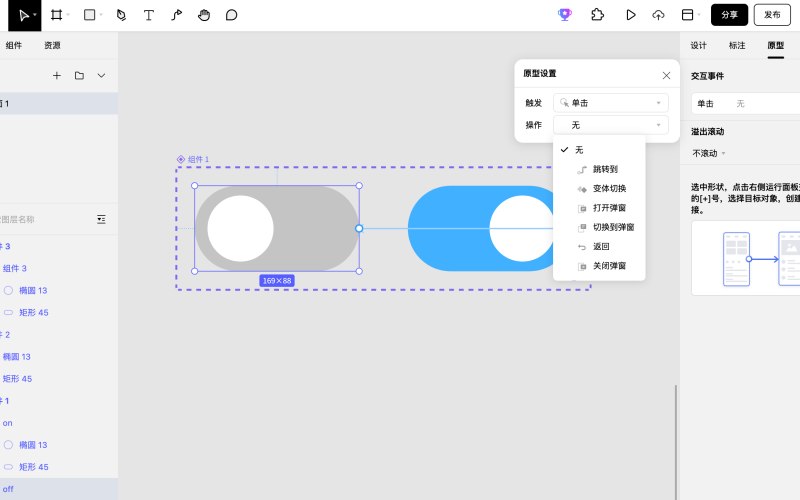Toggle layer list filter icon

coord(101,219)
